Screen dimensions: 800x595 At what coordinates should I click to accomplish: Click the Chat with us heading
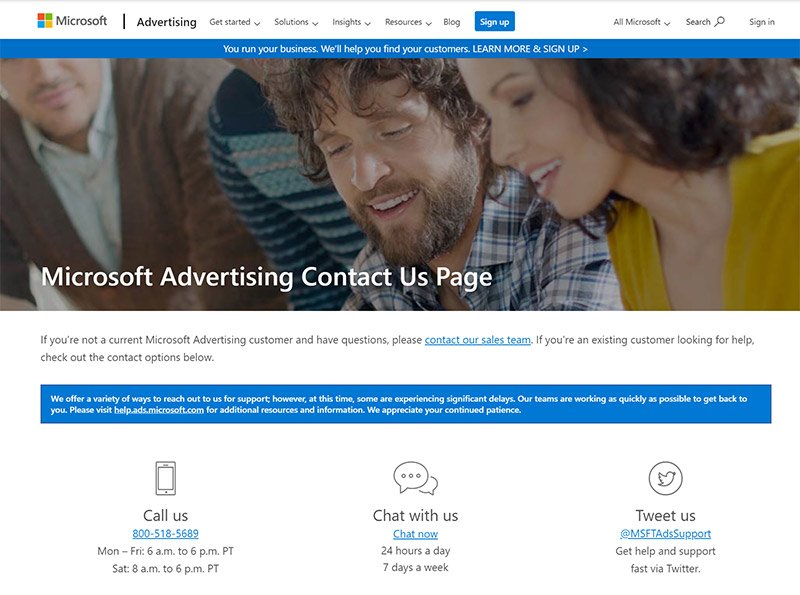[x=415, y=515]
